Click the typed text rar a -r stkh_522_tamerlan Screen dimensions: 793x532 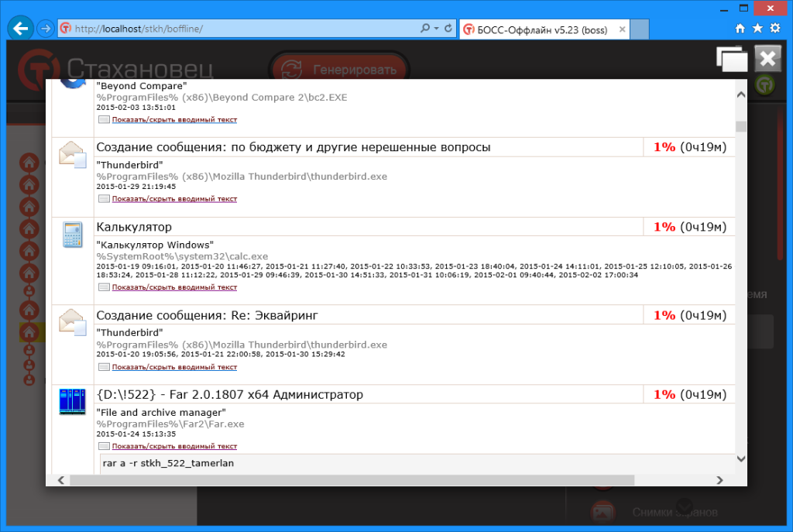click(x=168, y=463)
